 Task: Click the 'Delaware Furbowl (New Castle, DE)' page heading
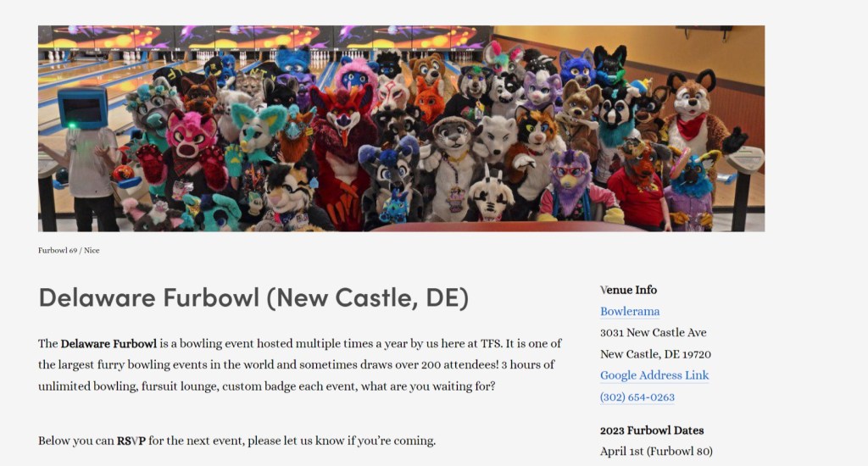[x=253, y=297]
